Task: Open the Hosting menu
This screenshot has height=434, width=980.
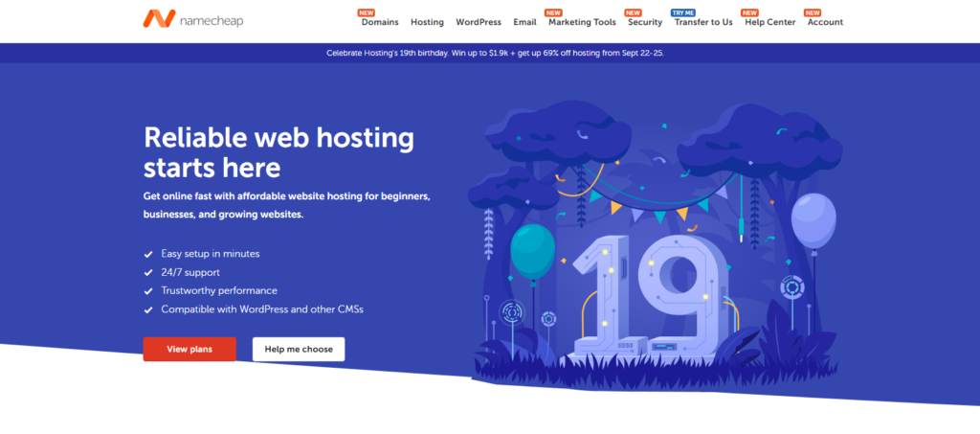Action: coord(427,22)
